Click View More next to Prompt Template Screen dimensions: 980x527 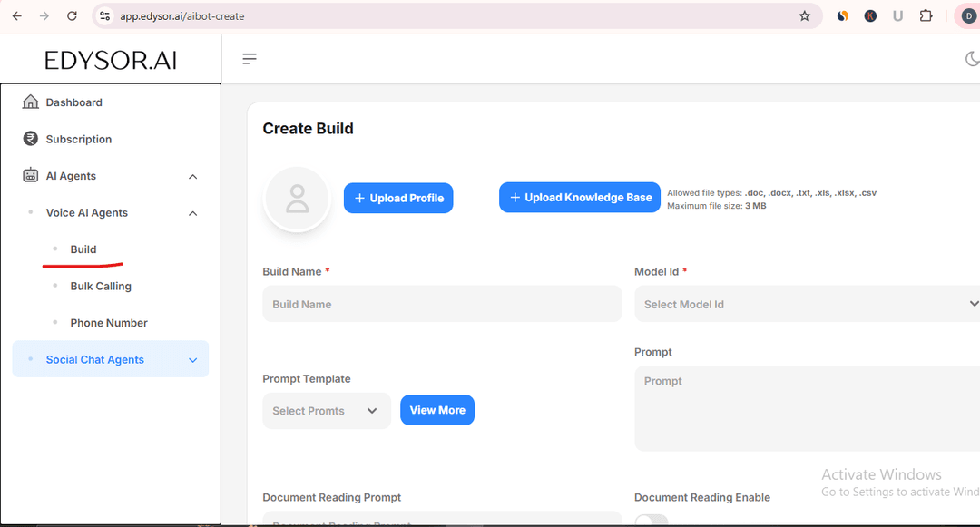pyautogui.click(x=437, y=410)
